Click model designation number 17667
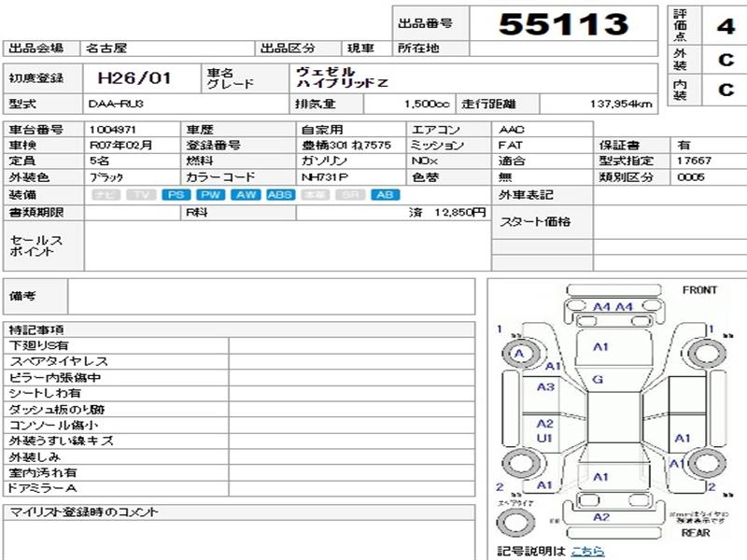This screenshot has height=560, width=747. (x=694, y=161)
